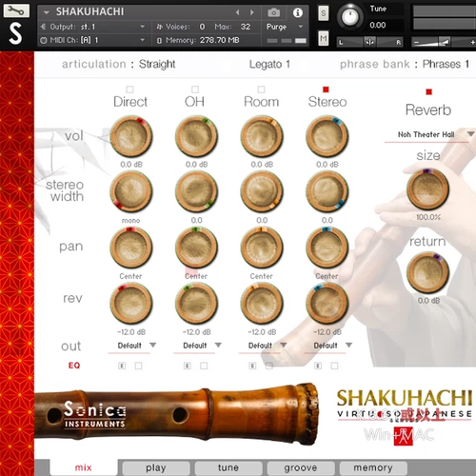Click the pan center icon in header
Image resolution: width=476 pixels, height=476 pixels.
click(369, 42)
